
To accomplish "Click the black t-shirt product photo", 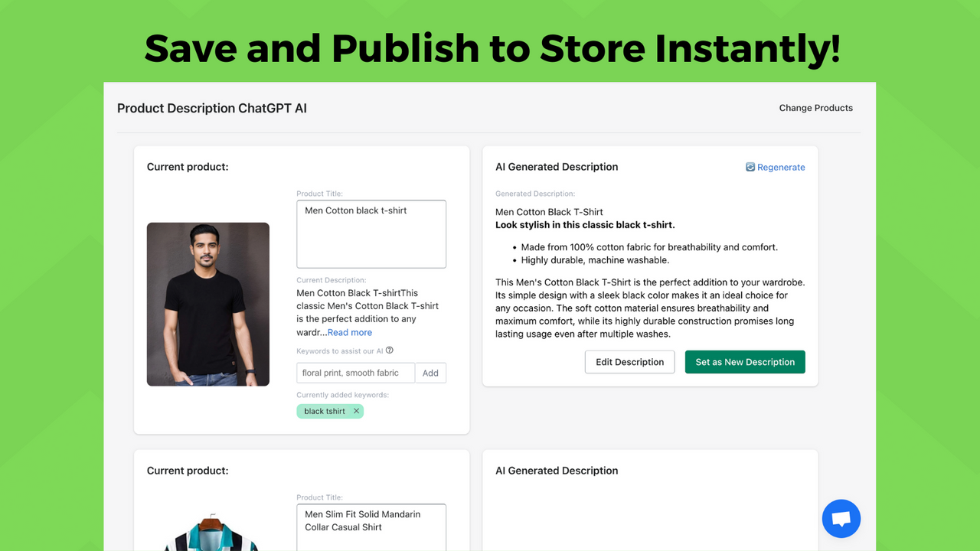I will (207, 304).
